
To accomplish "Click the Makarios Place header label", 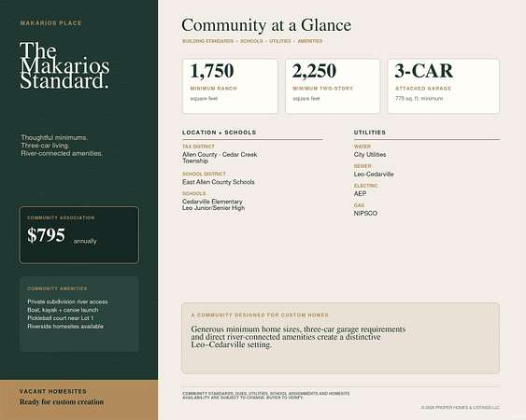I will 51,23.
